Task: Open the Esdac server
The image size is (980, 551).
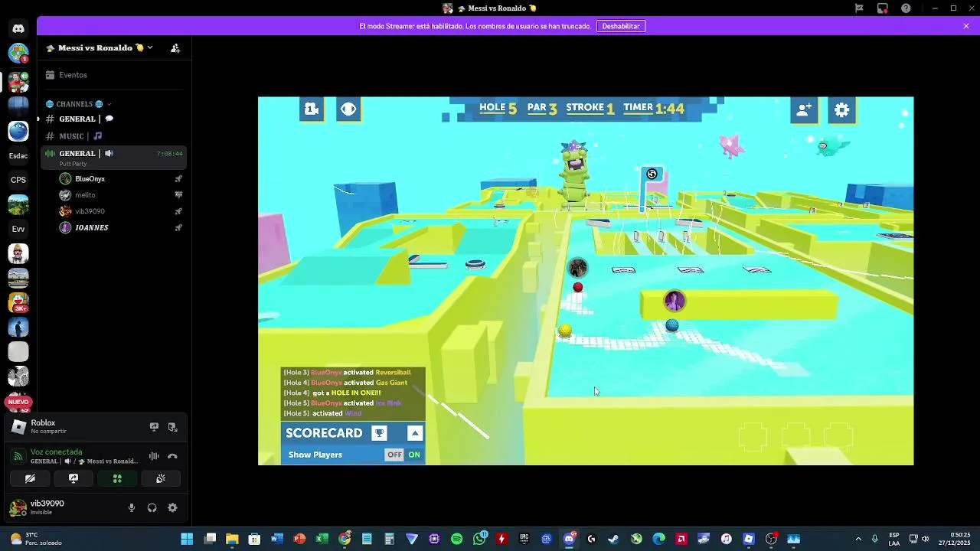Action: (18, 155)
